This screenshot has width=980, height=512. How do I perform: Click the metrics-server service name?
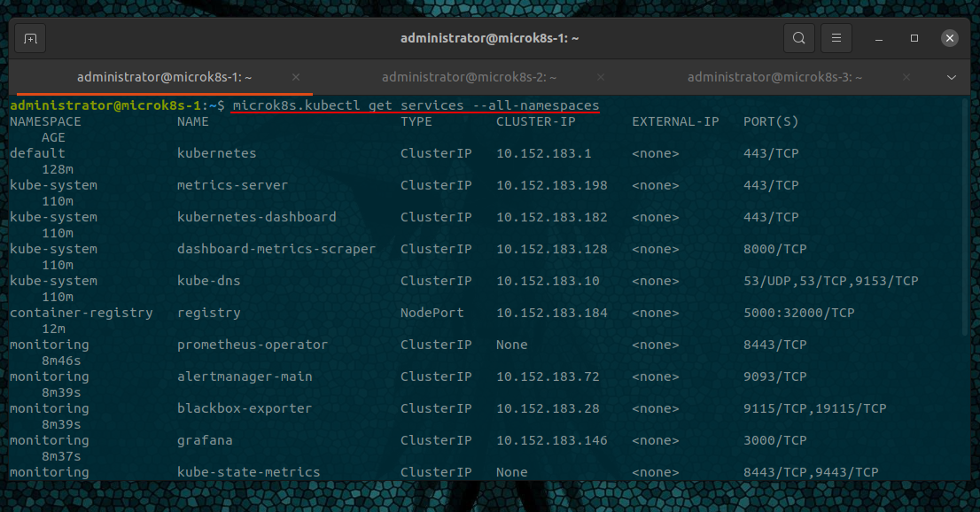click(x=232, y=185)
